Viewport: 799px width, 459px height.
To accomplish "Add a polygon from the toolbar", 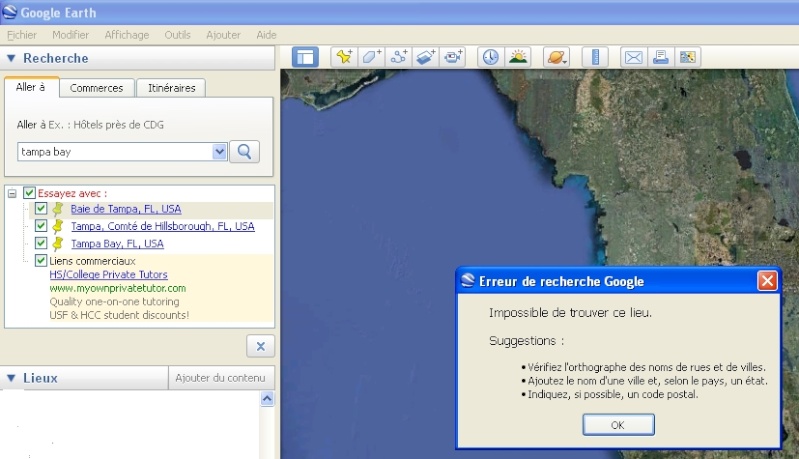I will click(371, 57).
